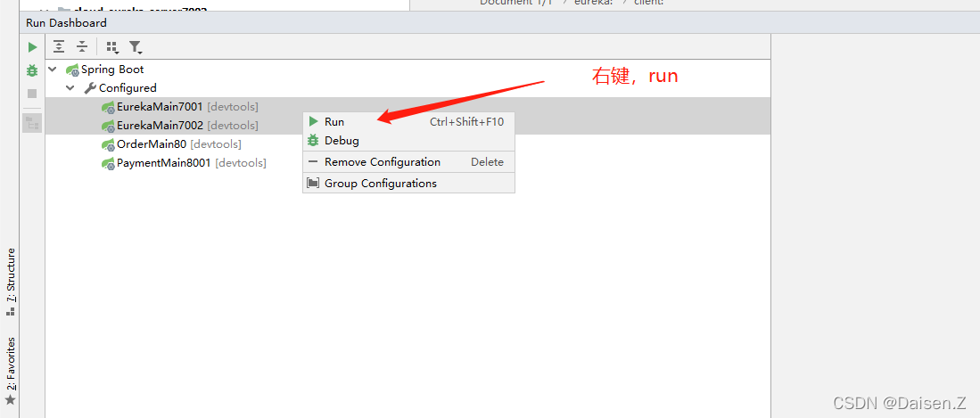Viewport: 980px width, 418px height.
Task: Choose Debug in the context menu
Action: (x=408, y=141)
